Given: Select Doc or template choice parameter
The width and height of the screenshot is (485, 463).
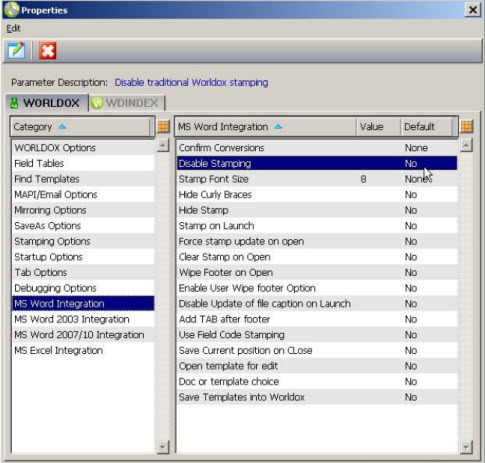Looking at the screenshot, I should (x=317, y=382).
